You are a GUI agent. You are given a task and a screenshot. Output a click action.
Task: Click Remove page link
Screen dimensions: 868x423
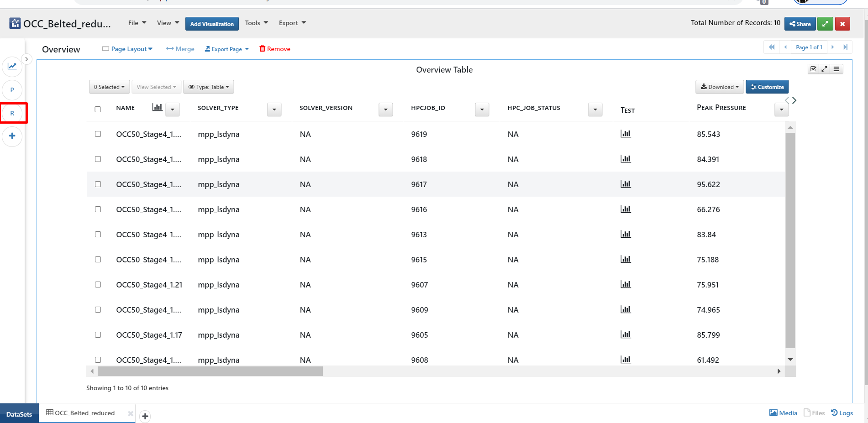[275, 49]
